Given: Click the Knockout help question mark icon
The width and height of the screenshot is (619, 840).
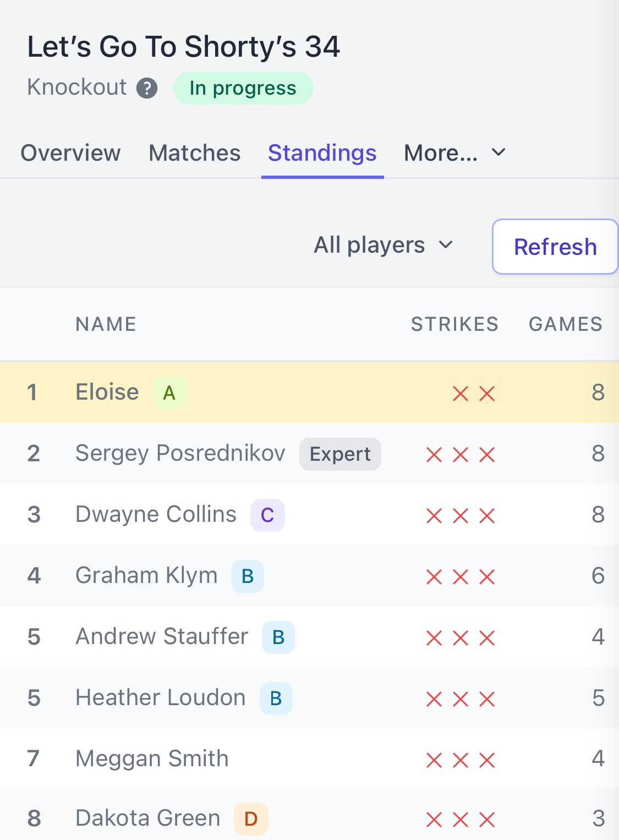Looking at the screenshot, I should tap(147, 88).
